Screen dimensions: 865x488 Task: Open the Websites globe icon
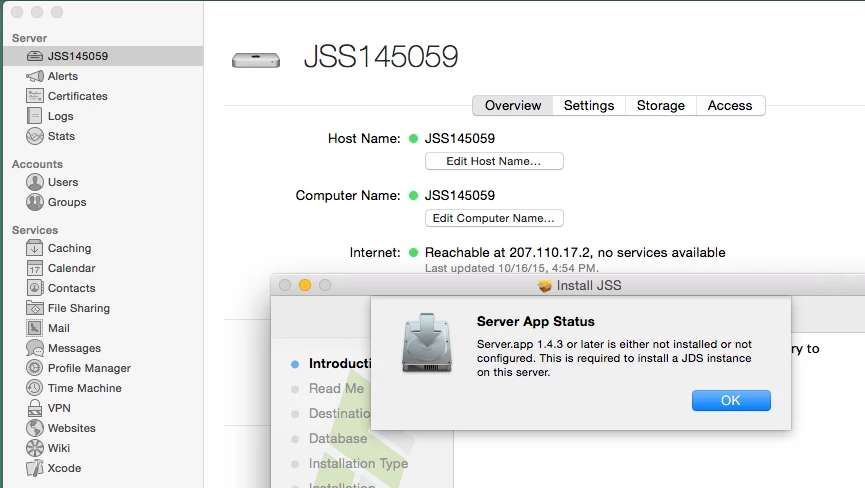coord(34,428)
